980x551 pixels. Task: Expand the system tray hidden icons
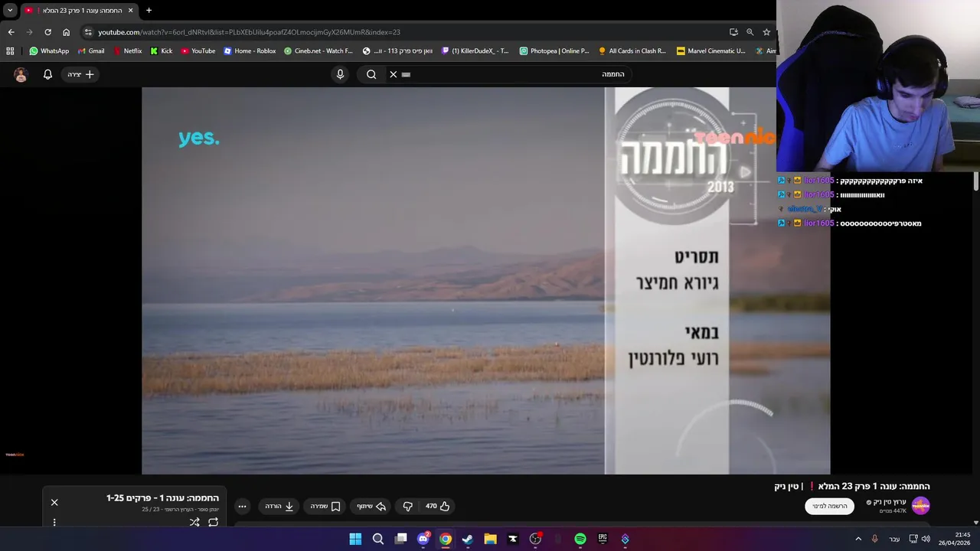click(x=858, y=539)
